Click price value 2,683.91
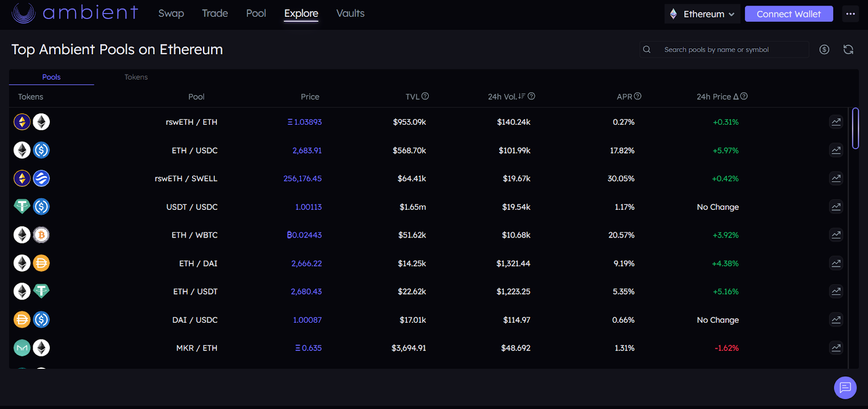The image size is (868, 409). coord(307,150)
